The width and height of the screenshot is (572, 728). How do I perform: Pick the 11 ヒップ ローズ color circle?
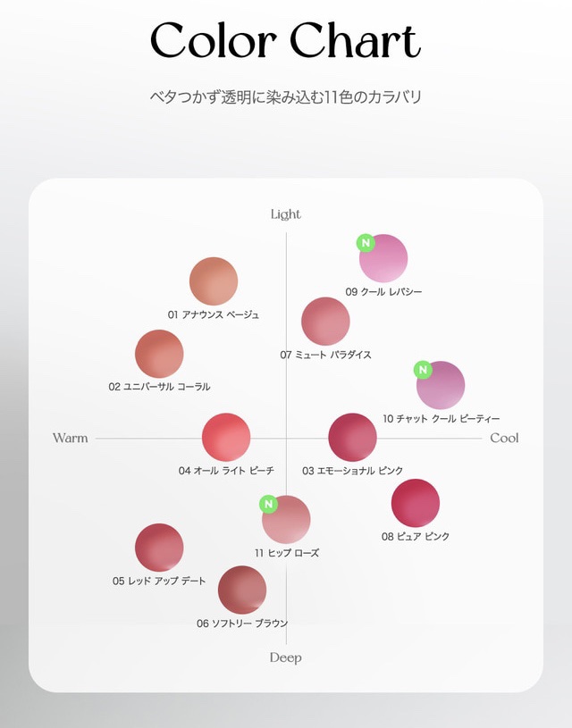tap(288, 520)
